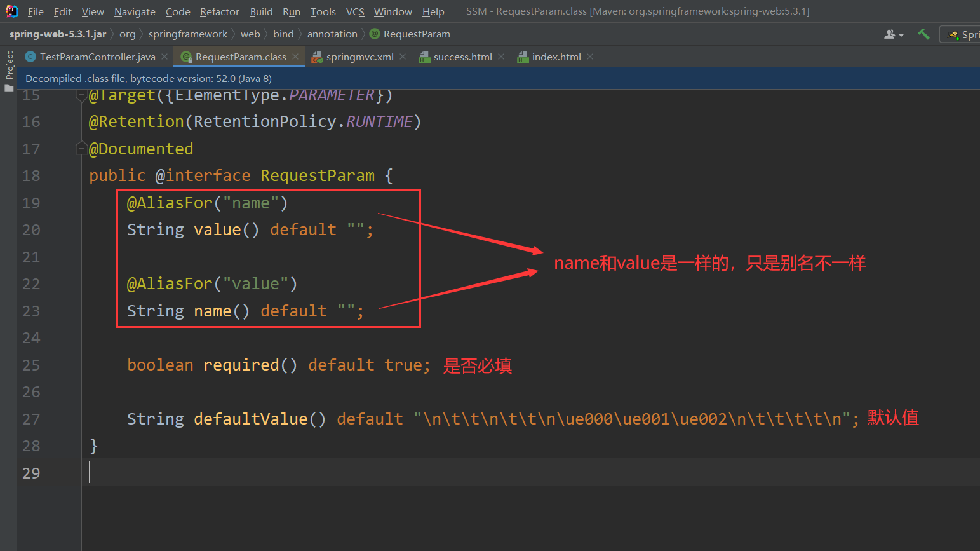Click the annotation breadcrumb segment
The height and width of the screenshot is (551, 980).
click(332, 34)
